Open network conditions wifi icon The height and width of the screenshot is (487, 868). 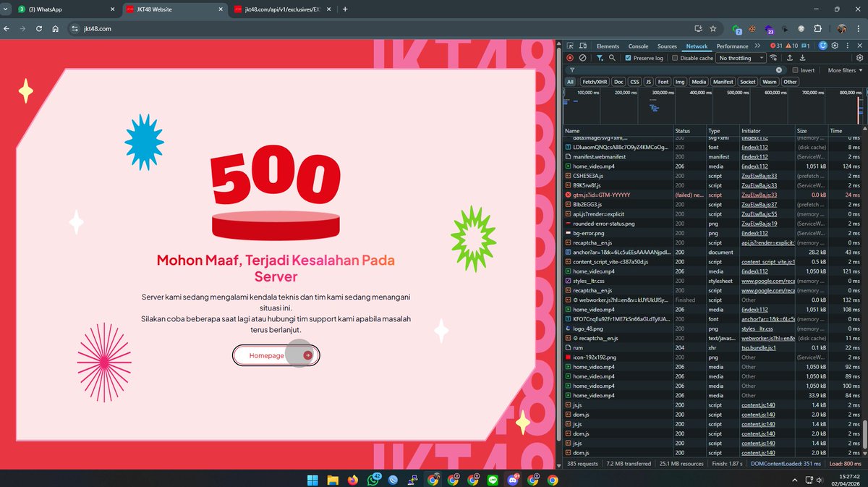[x=773, y=58]
